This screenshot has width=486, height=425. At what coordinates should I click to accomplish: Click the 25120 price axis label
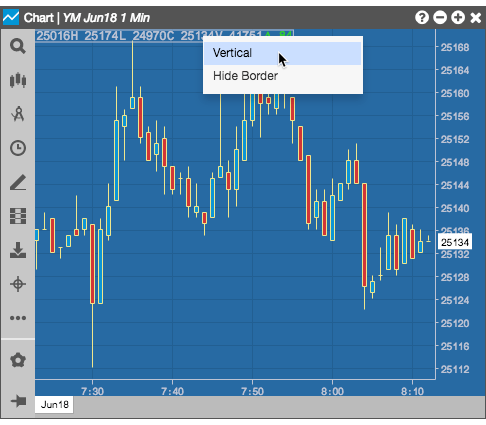[x=455, y=323]
